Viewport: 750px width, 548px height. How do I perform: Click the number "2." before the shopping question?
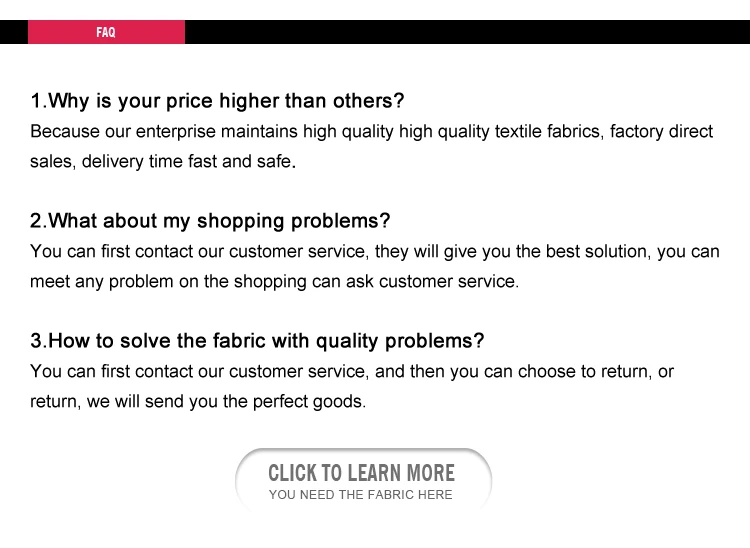coord(38,221)
